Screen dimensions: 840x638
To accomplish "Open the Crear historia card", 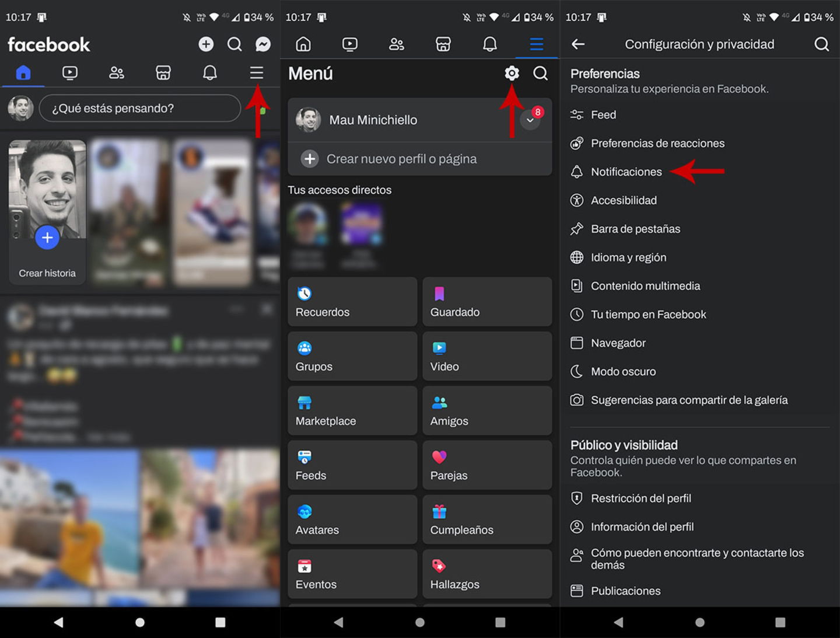I will point(47,212).
